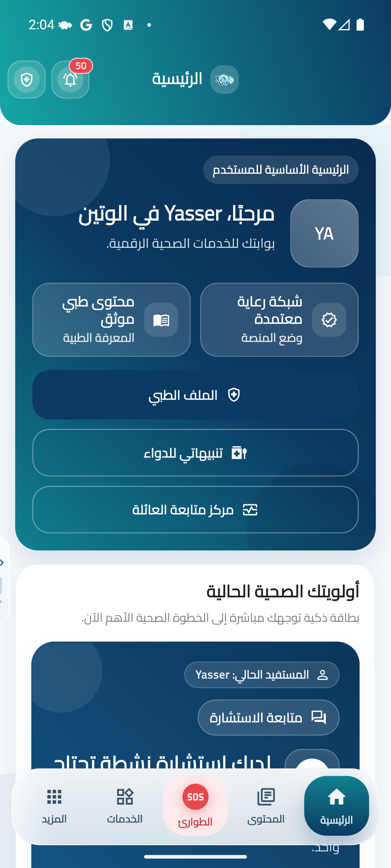The image size is (391, 868).
Task: Open الملف الطبي medical file button
Action: tap(195, 395)
